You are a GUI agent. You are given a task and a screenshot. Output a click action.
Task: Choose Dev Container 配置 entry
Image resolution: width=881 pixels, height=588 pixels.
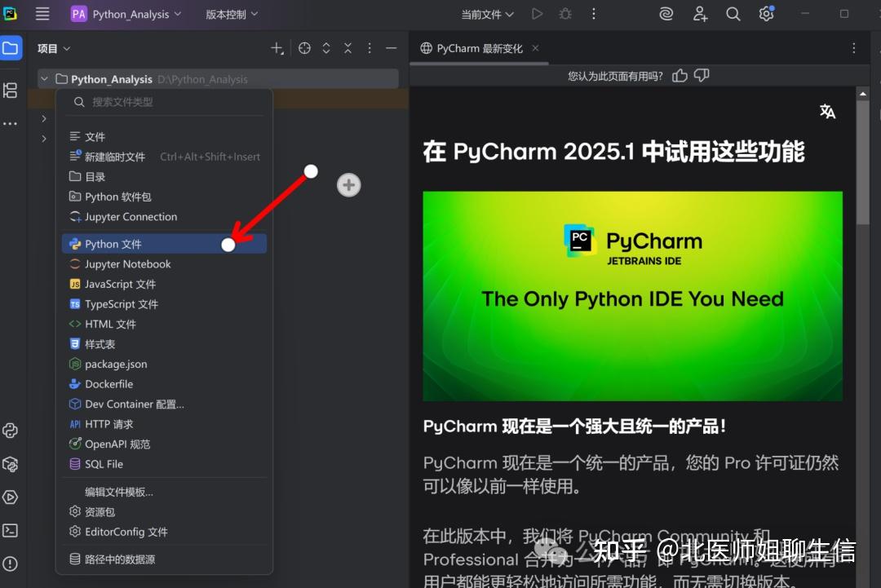pyautogui.click(x=164, y=405)
